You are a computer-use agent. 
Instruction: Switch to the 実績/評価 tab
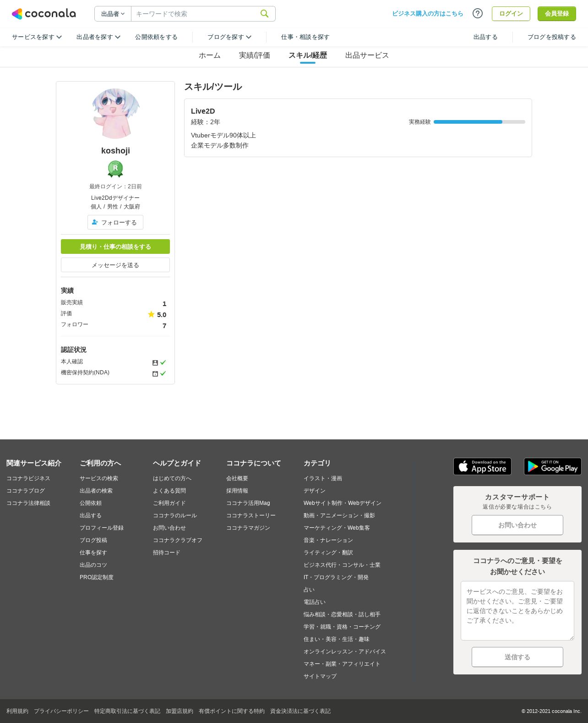[x=255, y=55]
